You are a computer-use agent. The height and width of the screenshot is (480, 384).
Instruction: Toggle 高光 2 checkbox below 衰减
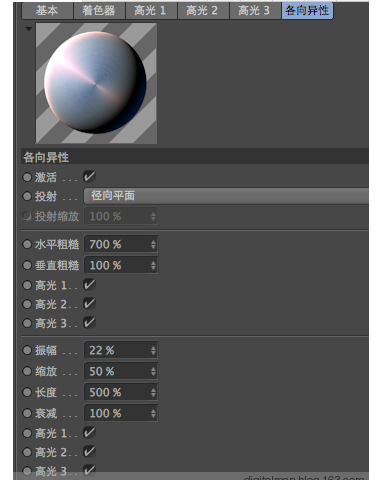click(x=89, y=452)
